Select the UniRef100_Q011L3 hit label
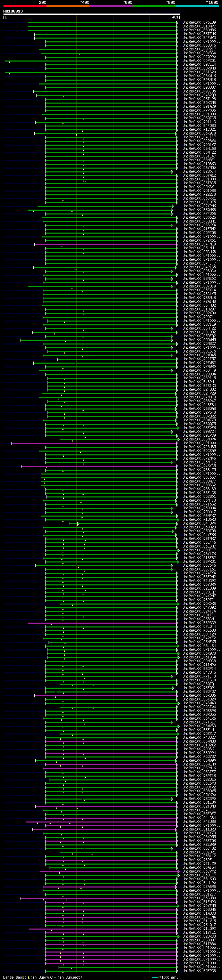Viewport: 222px width, 980px height. point(199,122)
